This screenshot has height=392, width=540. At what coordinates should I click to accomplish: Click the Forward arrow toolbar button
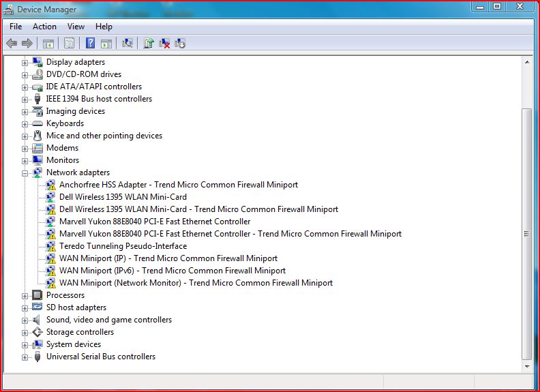click(x=27, y=43)
